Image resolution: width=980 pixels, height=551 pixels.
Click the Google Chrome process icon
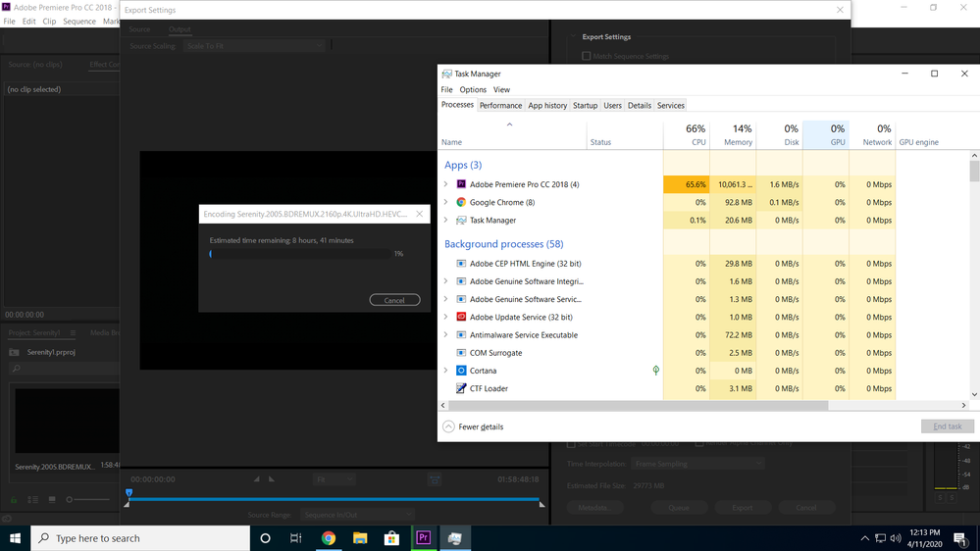[x=461, y=202]
